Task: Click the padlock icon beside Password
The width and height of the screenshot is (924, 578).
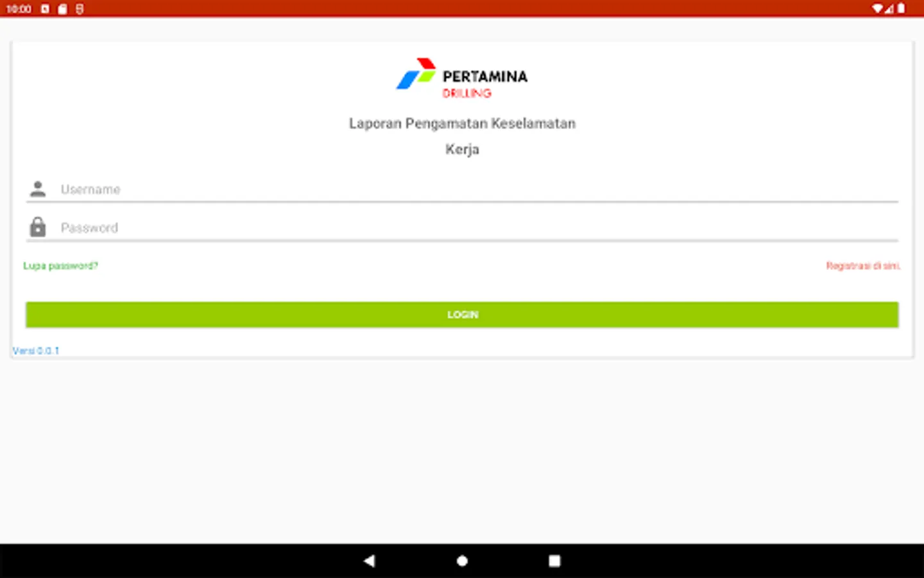Action: click(x=38, y=227)
